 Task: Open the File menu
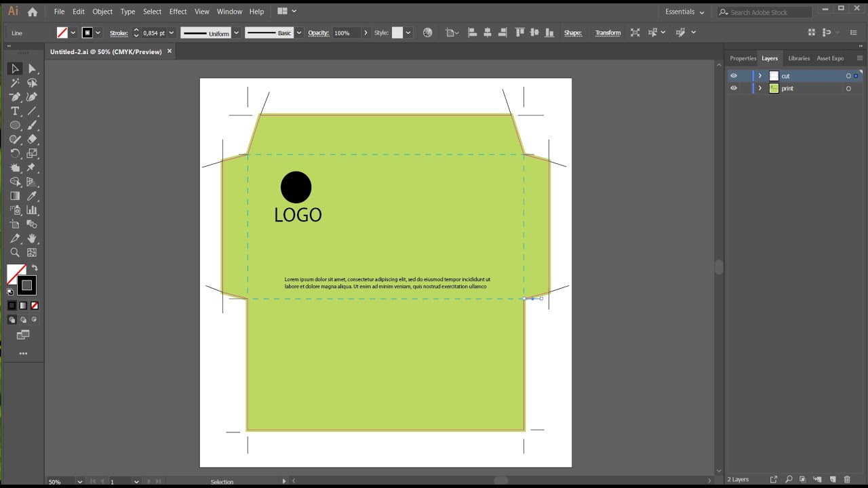point(59,12)
